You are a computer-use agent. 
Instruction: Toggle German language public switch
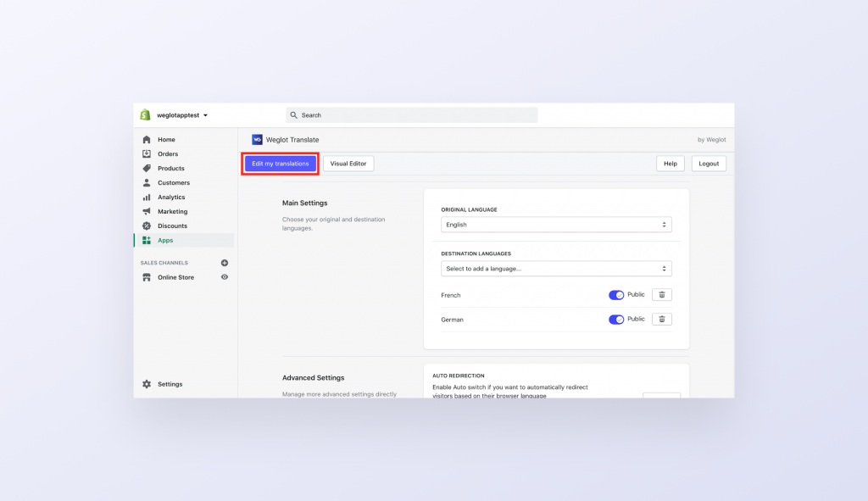616,320
